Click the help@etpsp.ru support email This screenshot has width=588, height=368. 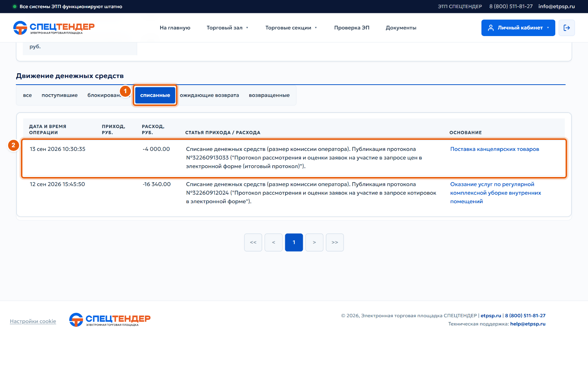coord(528,324)
